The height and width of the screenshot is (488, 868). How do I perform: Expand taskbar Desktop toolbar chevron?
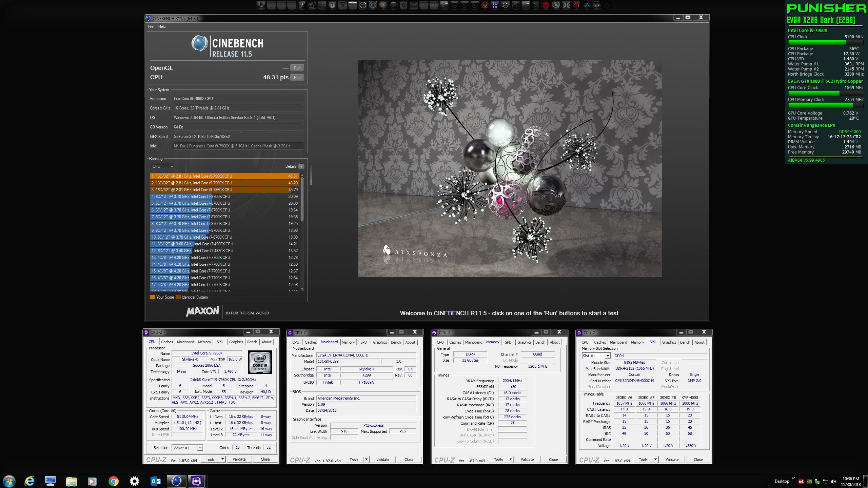tap(793, 478)
